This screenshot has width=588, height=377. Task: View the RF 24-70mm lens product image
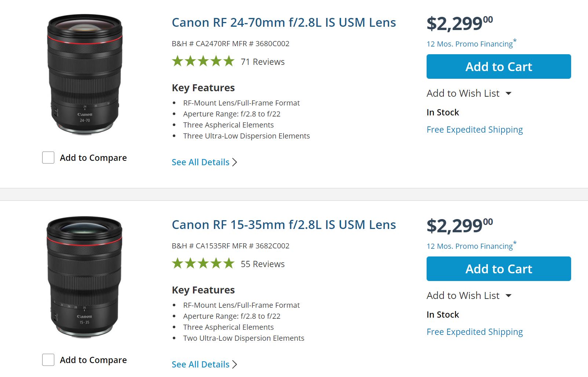pos(85,75)
